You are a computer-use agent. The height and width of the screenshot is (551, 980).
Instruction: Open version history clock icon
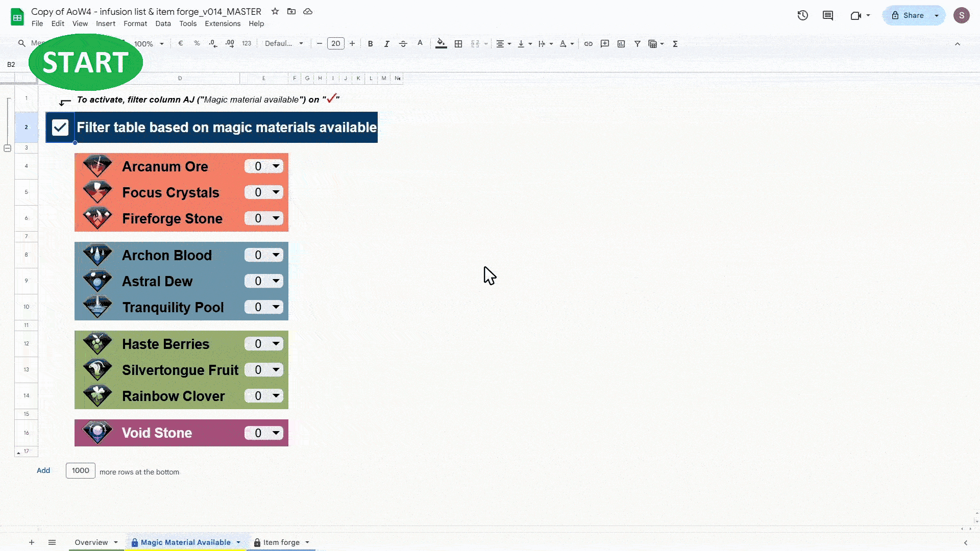[803, 15]
